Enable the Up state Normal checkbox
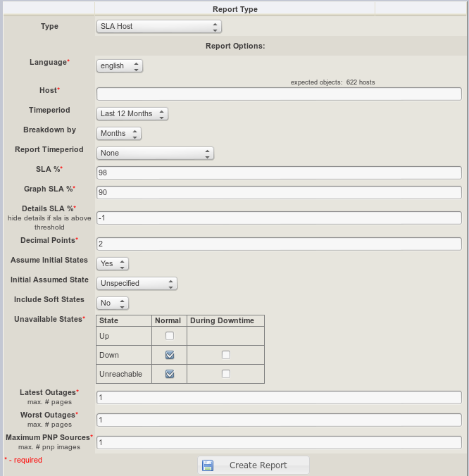 (x=170, y=336)
